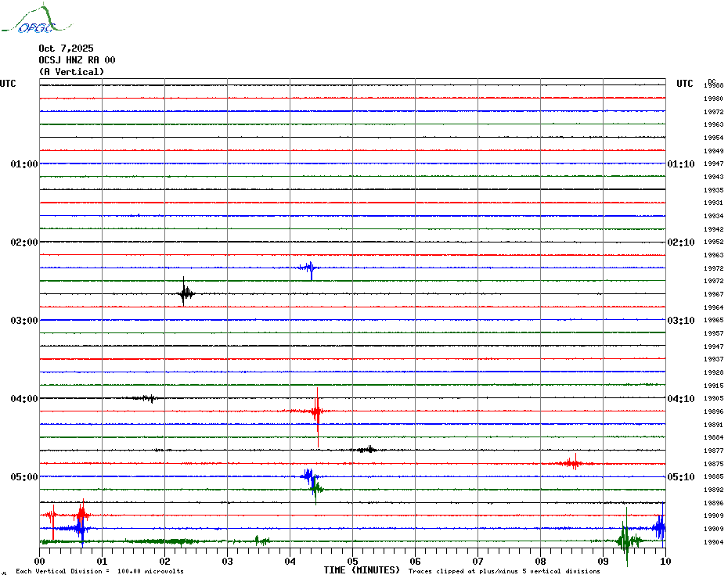The width and height of the screenshot is (728, 582).
Task: Click the large red spike on 04:00 hour trace
Action: click(316, 411)
